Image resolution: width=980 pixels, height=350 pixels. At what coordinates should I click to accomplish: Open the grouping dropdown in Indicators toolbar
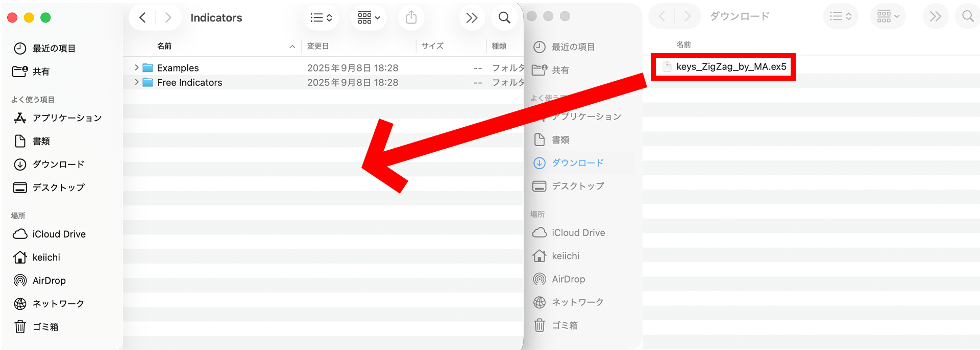point(369,18)
